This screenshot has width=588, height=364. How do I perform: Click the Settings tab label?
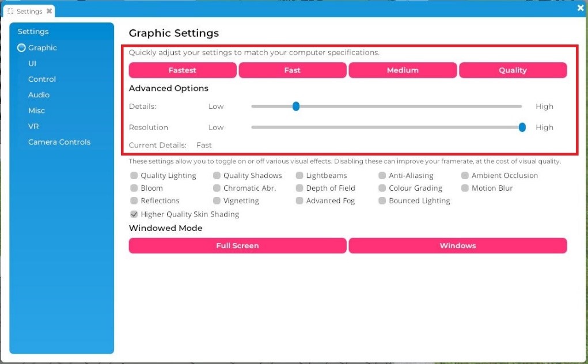point(29,12)
